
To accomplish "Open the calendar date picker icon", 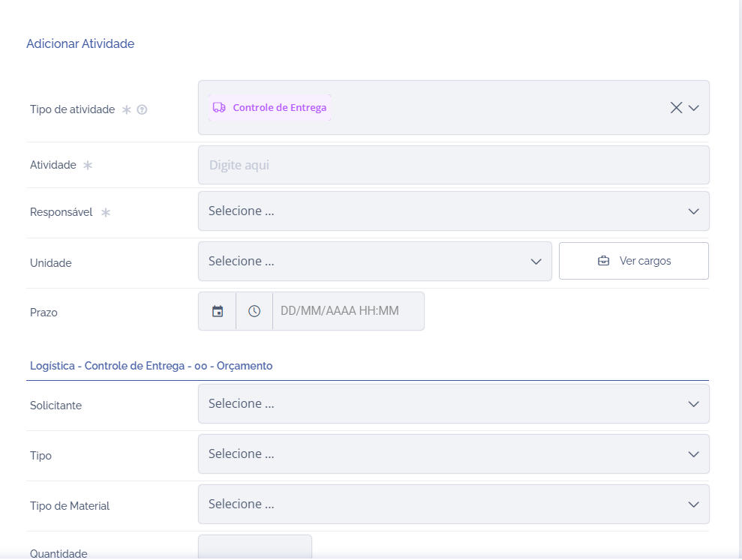I will [218, 311].
